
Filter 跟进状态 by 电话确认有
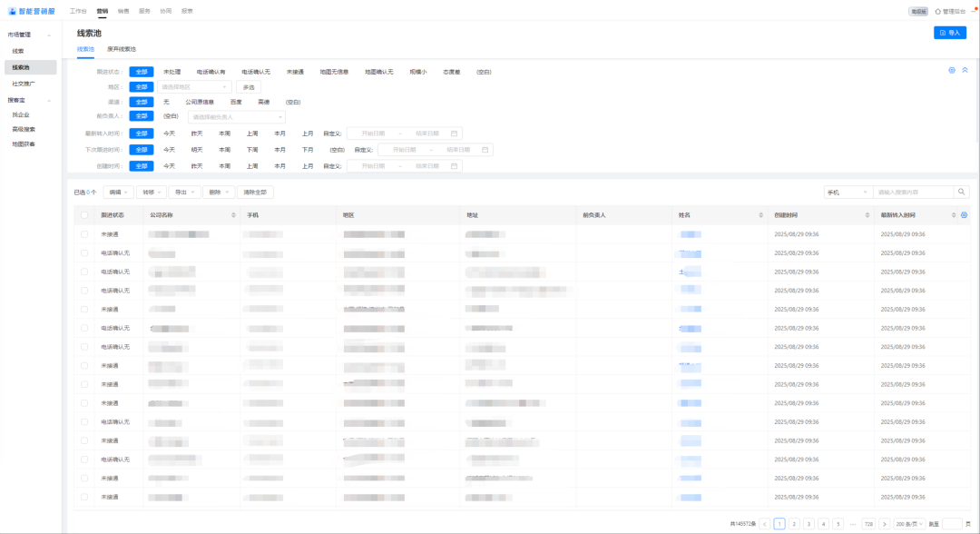click(x=211, y=72)
